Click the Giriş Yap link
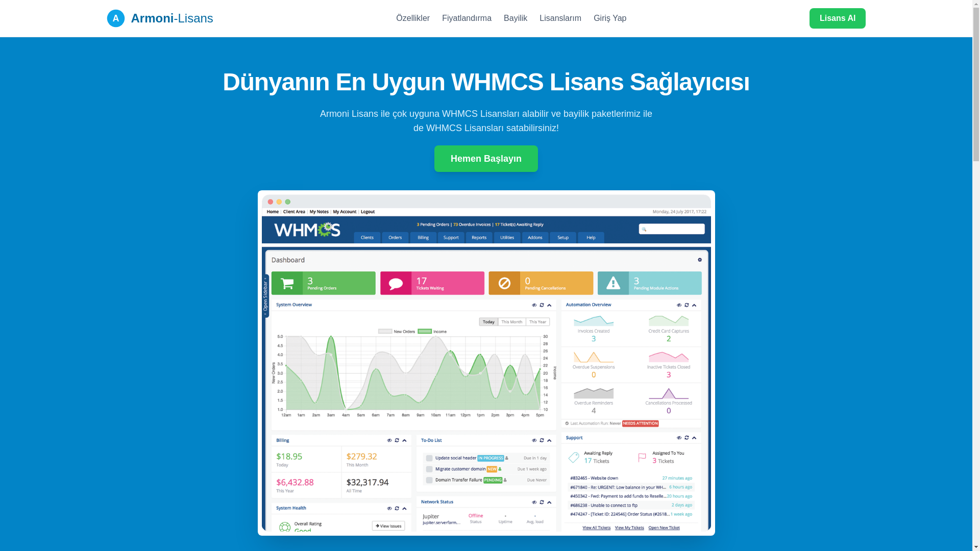980x551 pixels. [x=610, y=18]
